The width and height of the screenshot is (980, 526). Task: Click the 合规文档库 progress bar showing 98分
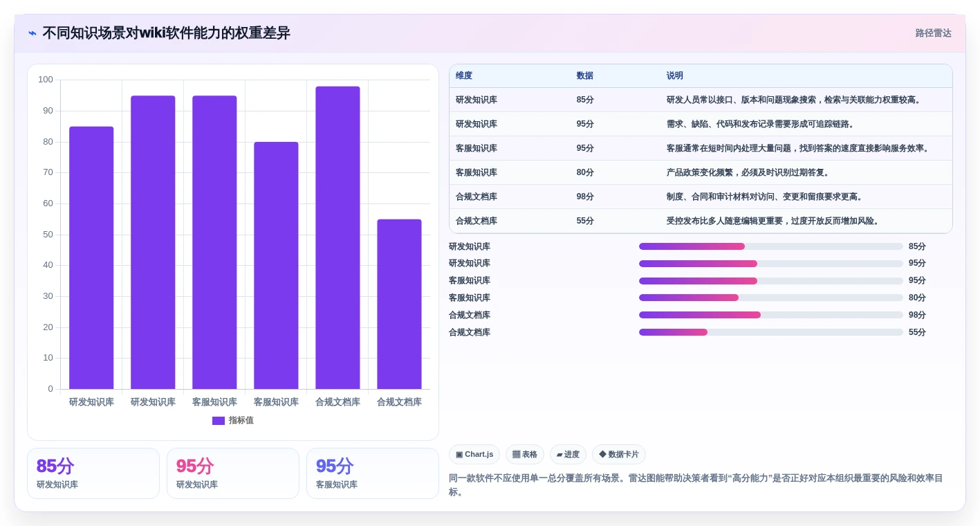pos(771,315)
